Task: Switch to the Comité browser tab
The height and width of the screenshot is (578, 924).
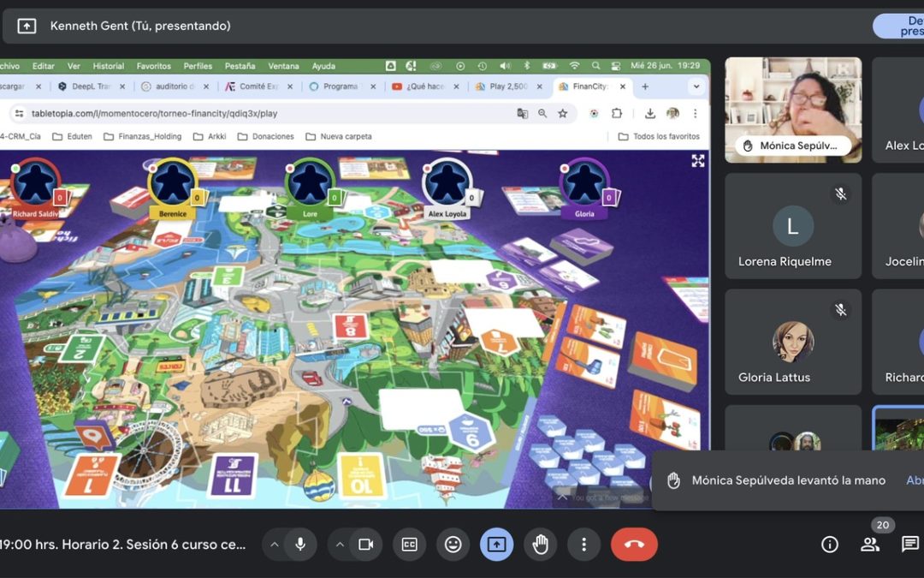Action: (x=258, y=86)
